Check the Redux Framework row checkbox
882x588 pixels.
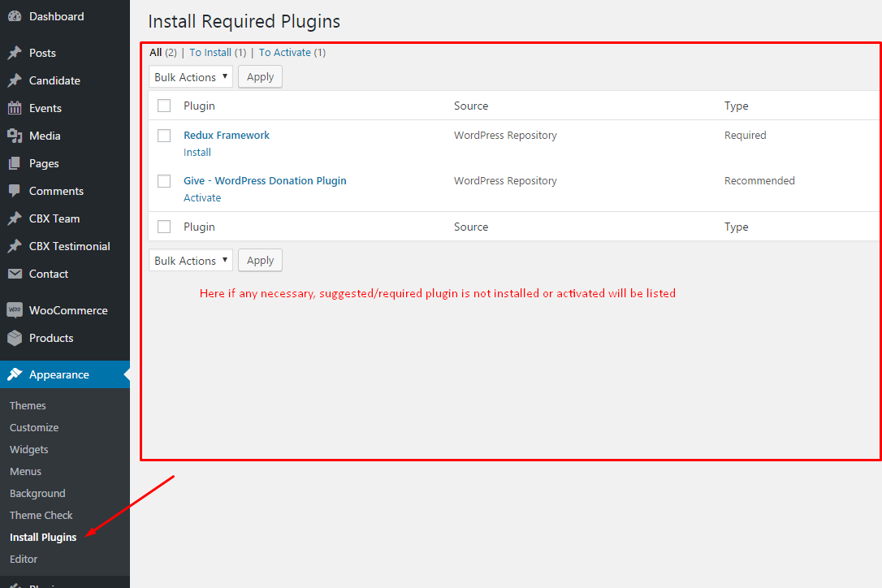tap(164, 136)
